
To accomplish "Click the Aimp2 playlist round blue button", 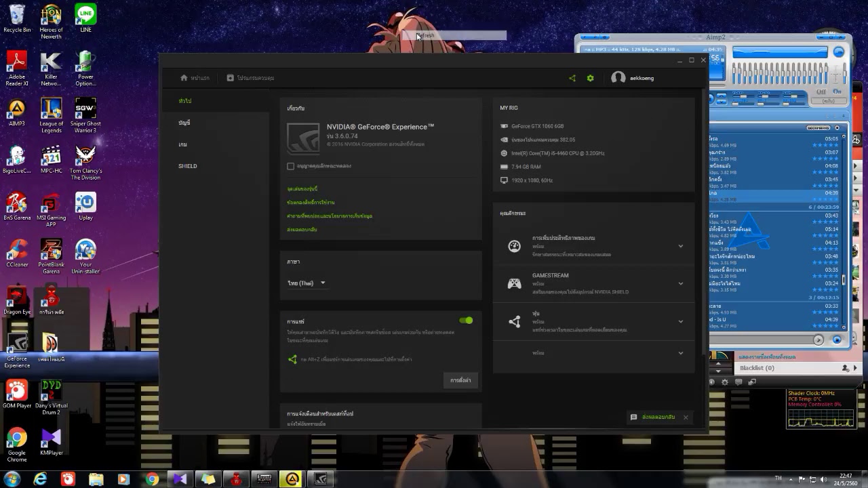I will [837, 340].
